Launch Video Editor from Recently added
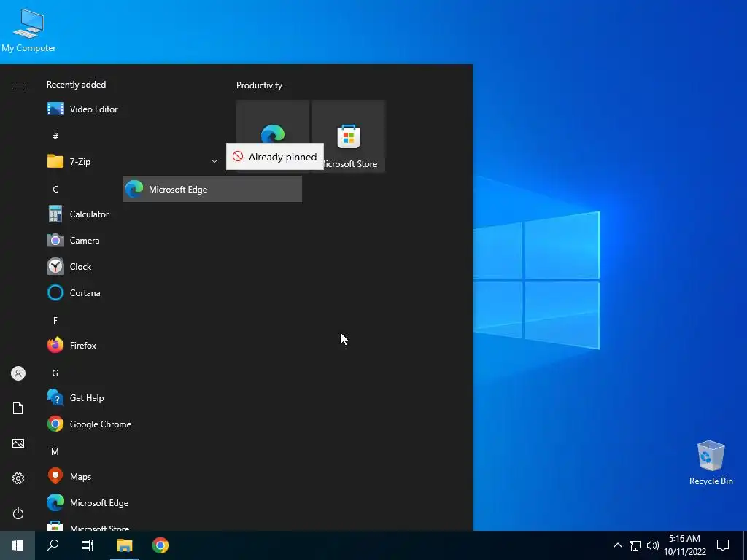This screenshot has height=560, width=747. tap(133, 109)
